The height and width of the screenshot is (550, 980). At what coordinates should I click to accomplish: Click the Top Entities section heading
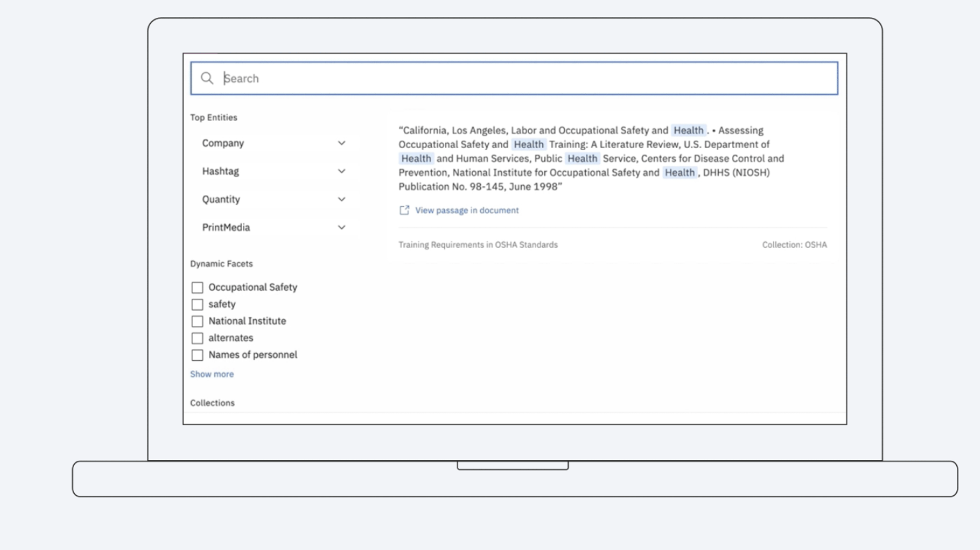(x=214, y=117)
